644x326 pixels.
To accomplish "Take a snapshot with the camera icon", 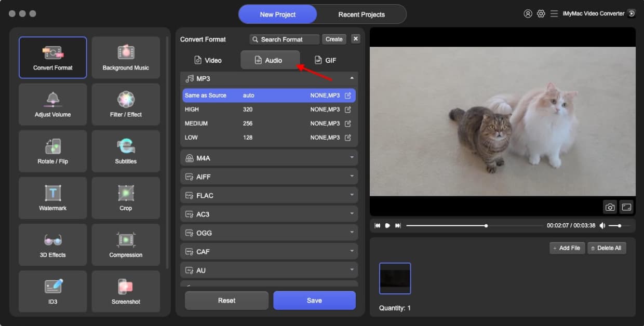I will (610, 207).
